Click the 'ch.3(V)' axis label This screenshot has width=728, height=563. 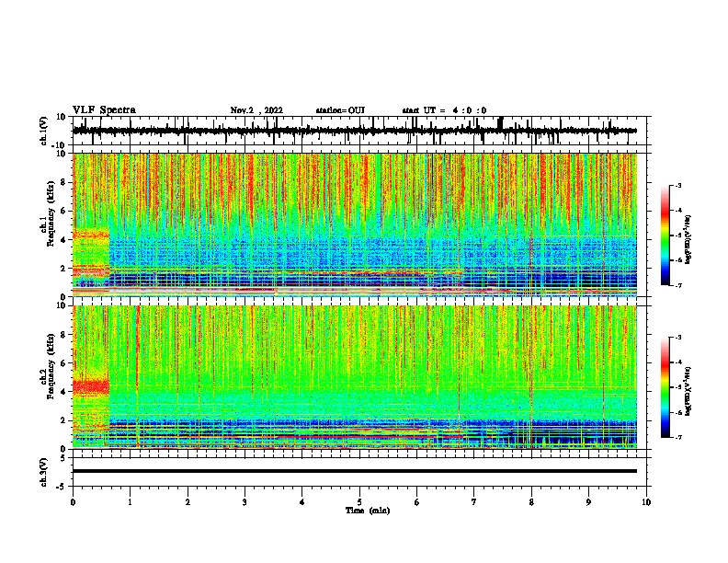44,472
